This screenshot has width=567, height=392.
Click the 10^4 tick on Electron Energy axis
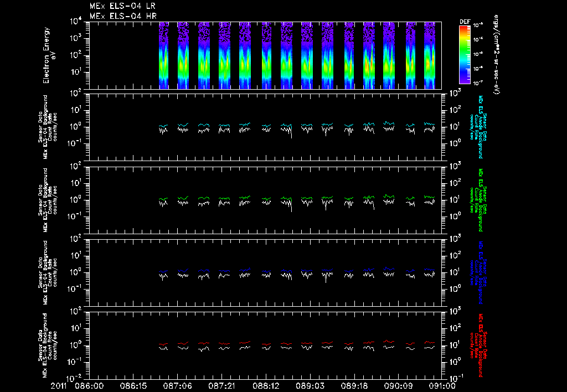[76, 22]
